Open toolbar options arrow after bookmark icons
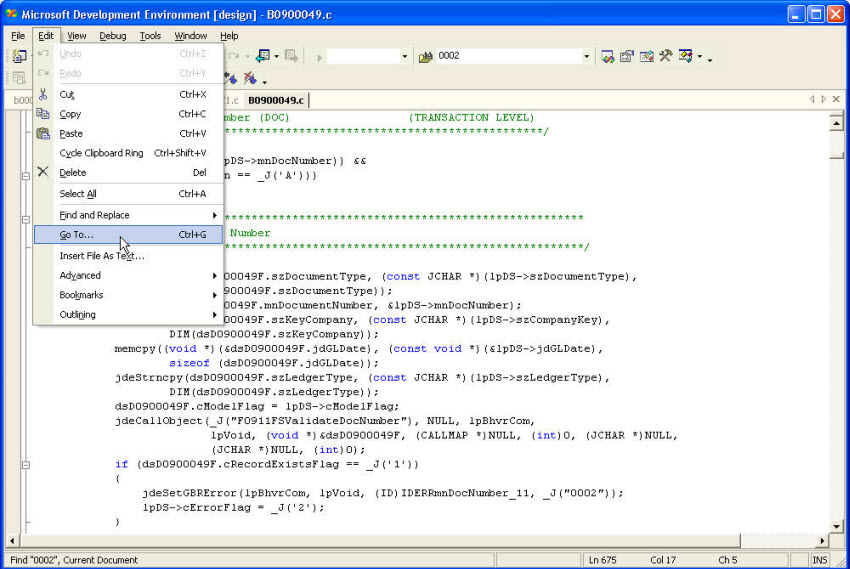 click(x=265, y=81)
